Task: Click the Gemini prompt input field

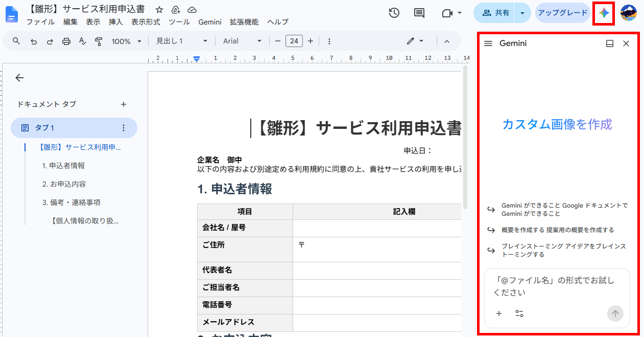Action: (557, 286)
